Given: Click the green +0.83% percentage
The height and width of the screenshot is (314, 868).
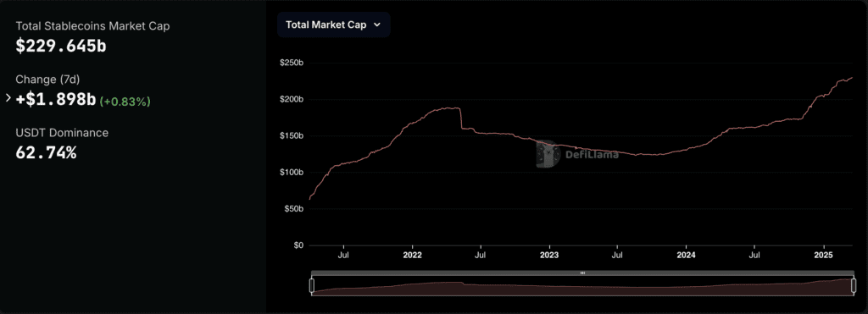Looking at the screenshot, I should 125,102.
